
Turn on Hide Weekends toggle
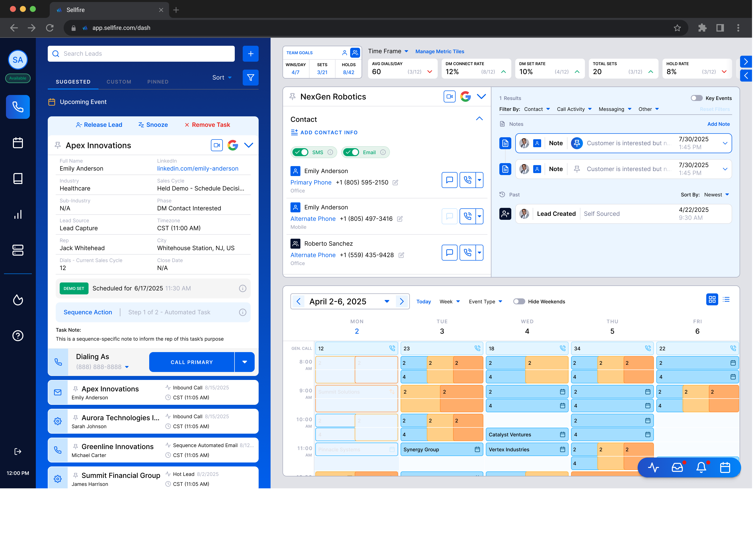coord(519,302)
